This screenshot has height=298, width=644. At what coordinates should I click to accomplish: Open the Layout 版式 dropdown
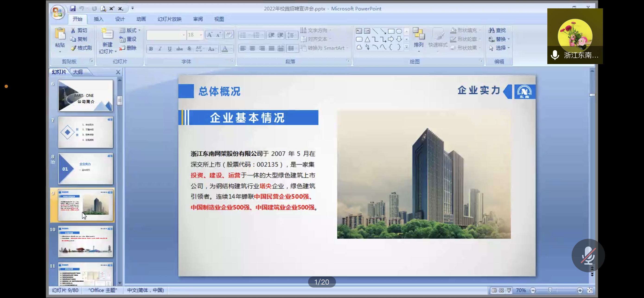pos(130,30)
